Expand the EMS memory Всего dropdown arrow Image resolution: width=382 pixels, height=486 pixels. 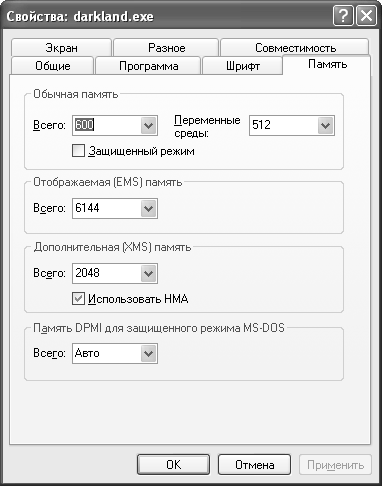pos(148,208)
